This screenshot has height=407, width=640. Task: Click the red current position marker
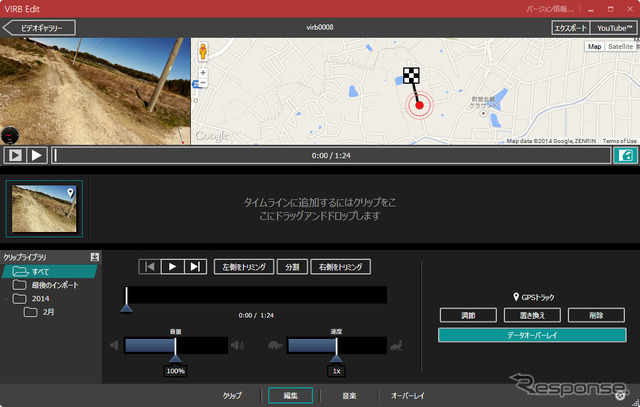[419, 105]
